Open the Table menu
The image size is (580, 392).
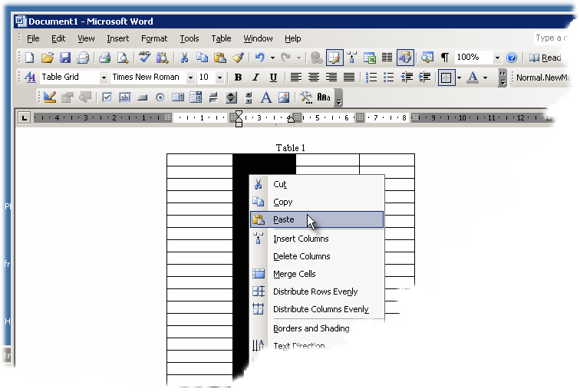click(x=221, y=38)
